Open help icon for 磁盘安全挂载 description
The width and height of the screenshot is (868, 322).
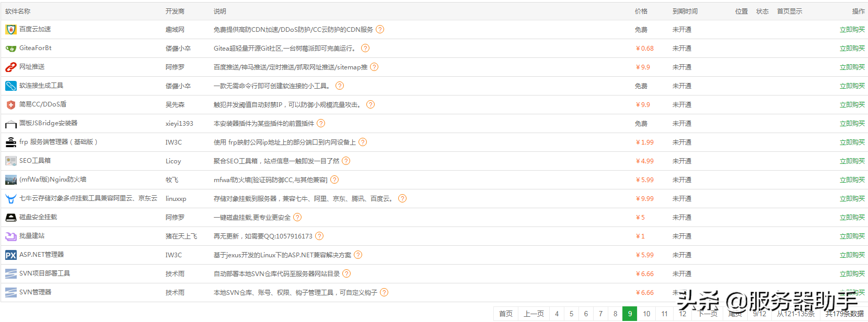click(x=297, y=217)
